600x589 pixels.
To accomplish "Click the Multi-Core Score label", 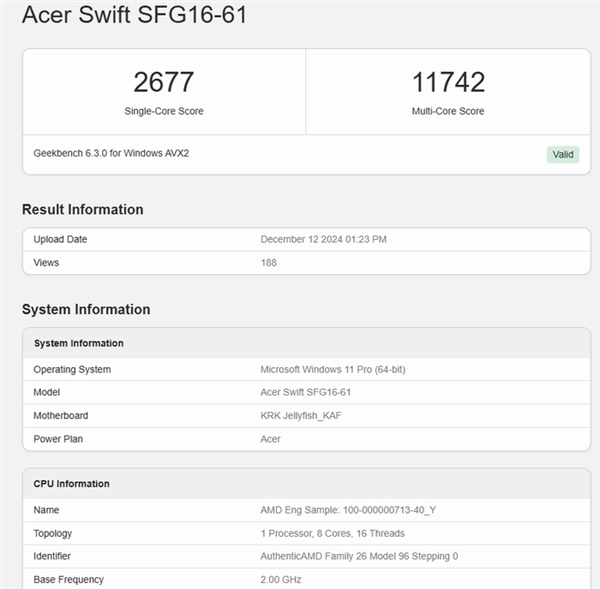I will coord(448,111).
